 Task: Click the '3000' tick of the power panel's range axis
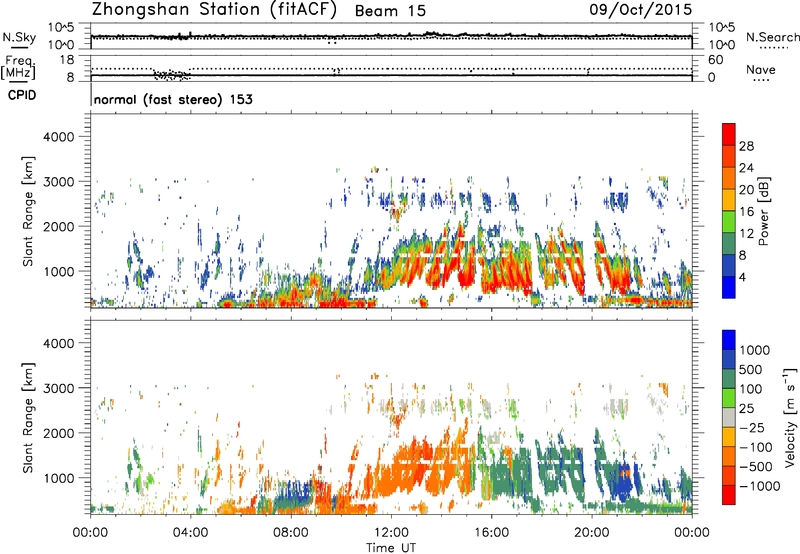tap(59, 182)
